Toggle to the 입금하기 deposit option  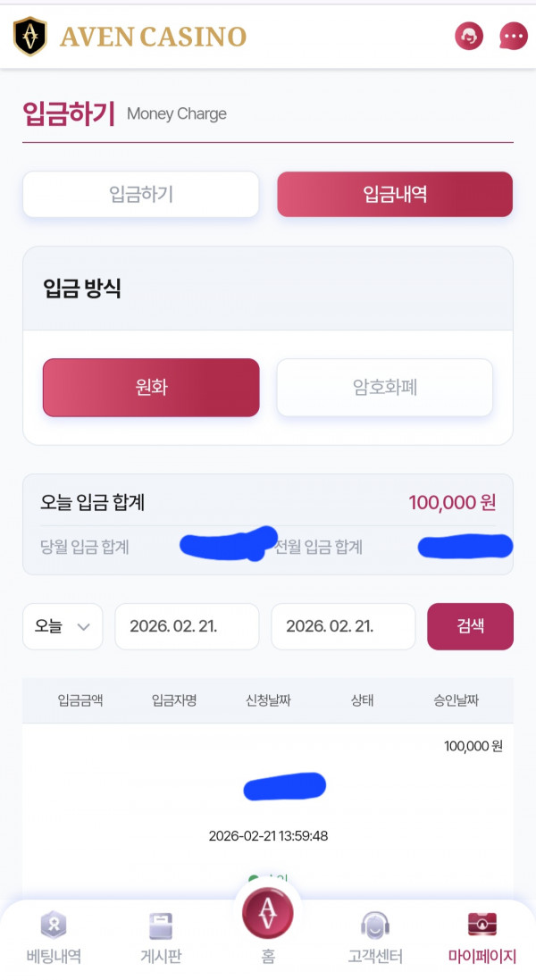pyautogui.click(x=140, y=194)
